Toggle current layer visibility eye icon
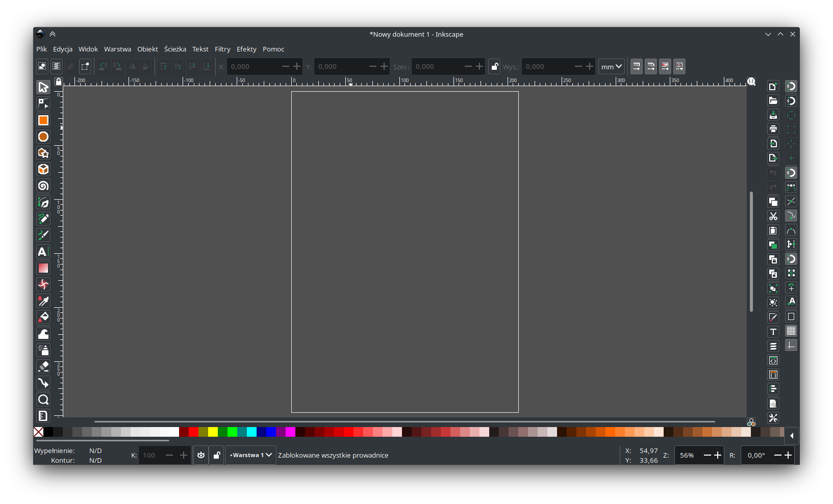Viewport: 833px width, 504px height. 201,455
